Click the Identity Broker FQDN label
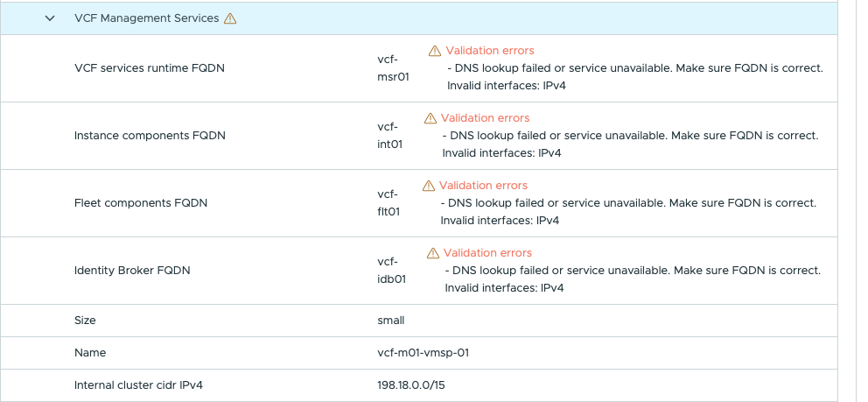Screen dimensions: 868x402 132,271
